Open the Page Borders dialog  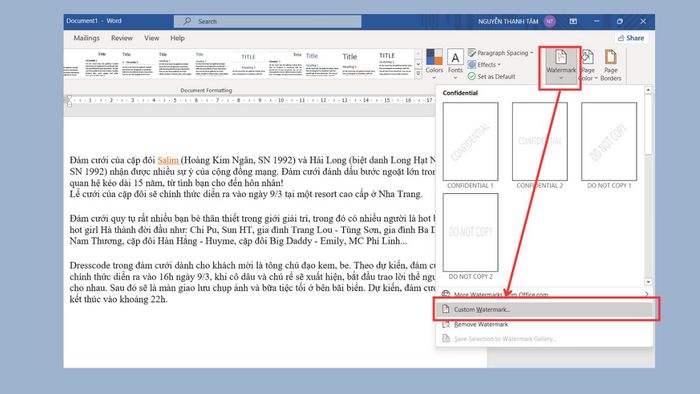click(611, 66)
